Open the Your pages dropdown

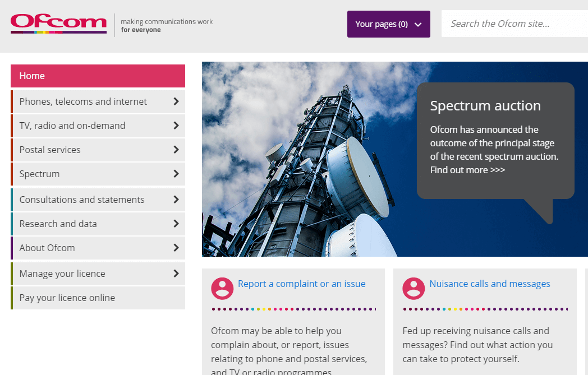coord(388,24)
